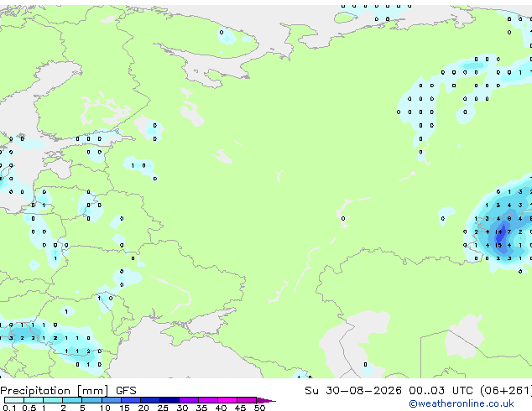The width and height of the screenshot is (532, 411).
Task: Click the '25' legend scale label
Action: click(163, 408)
